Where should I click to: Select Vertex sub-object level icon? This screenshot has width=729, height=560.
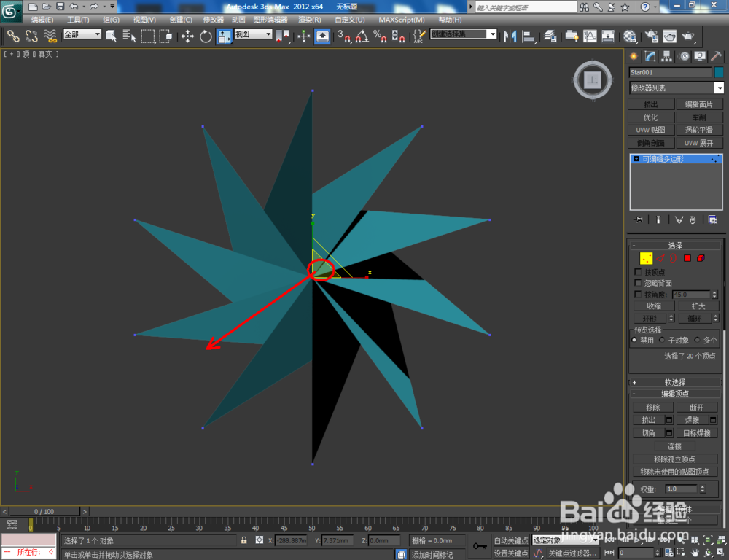click(x=646, y=258)
